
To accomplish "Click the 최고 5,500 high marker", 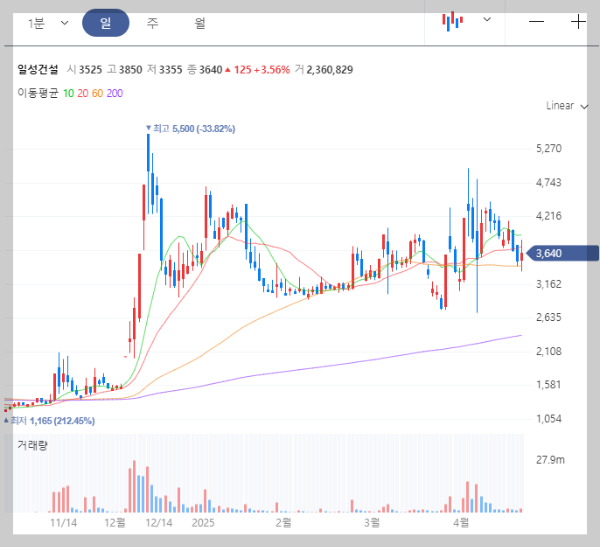I will [191, 129].
